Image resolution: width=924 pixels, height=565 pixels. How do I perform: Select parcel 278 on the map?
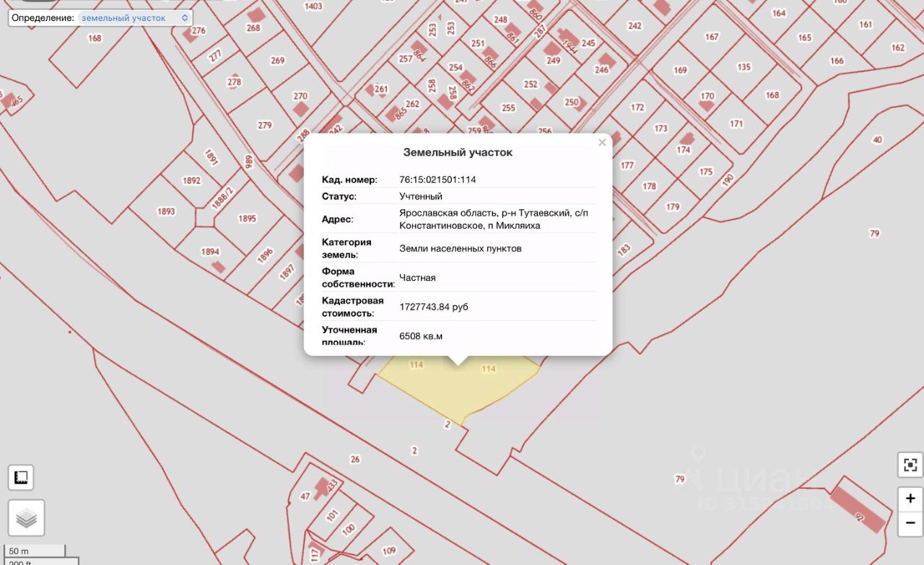coord(234,82)
